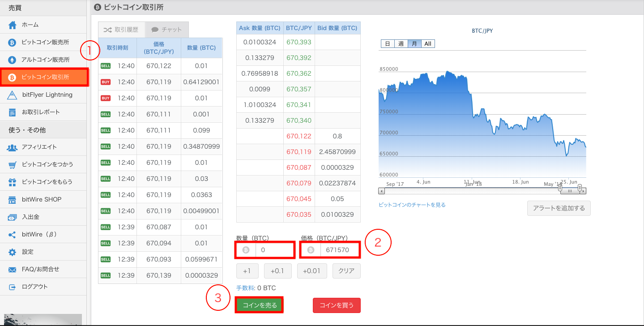Click the 設定 gear icon
This screenshot has width=644, height=326.
point(13,252)
